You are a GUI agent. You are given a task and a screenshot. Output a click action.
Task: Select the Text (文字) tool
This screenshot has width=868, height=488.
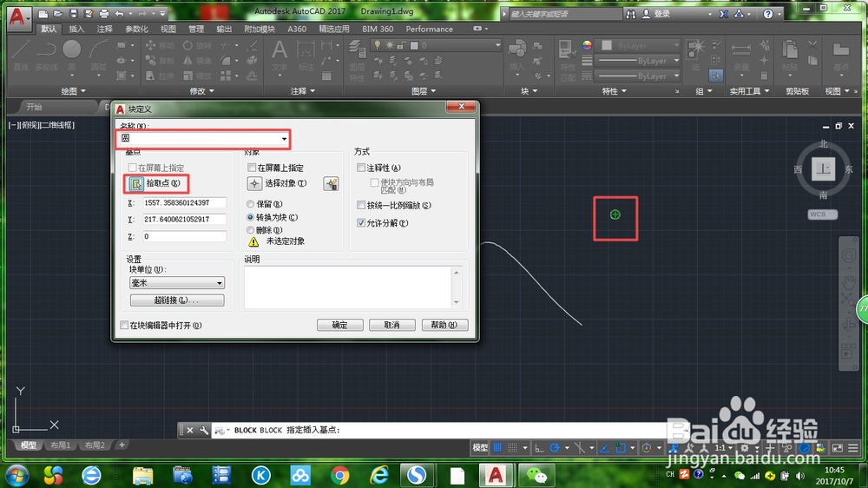click(x=279, y=56)
